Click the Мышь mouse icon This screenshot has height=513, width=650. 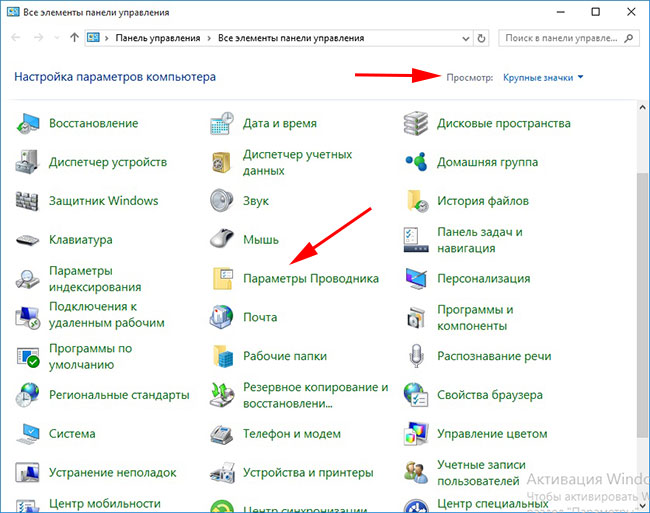click(x=222, y=240)
